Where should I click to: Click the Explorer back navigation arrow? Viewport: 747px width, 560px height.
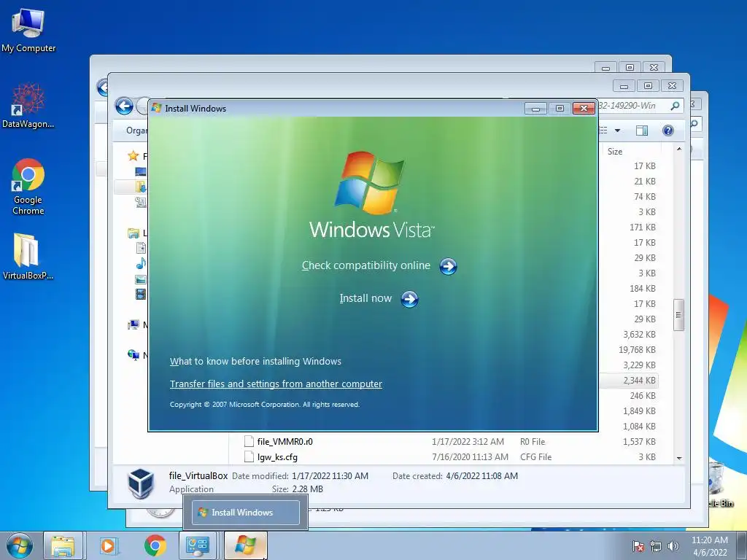(x=124, y=106)
